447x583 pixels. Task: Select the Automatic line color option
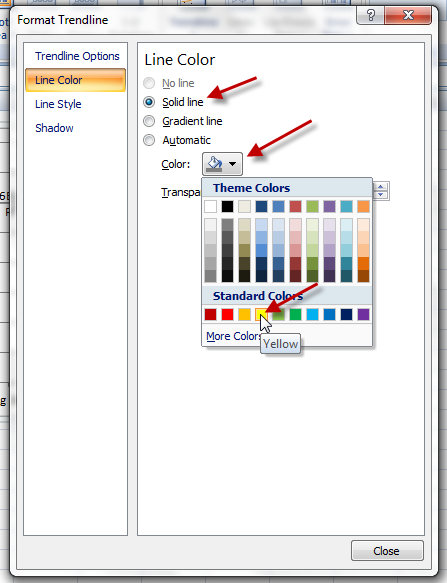(149, 140)
